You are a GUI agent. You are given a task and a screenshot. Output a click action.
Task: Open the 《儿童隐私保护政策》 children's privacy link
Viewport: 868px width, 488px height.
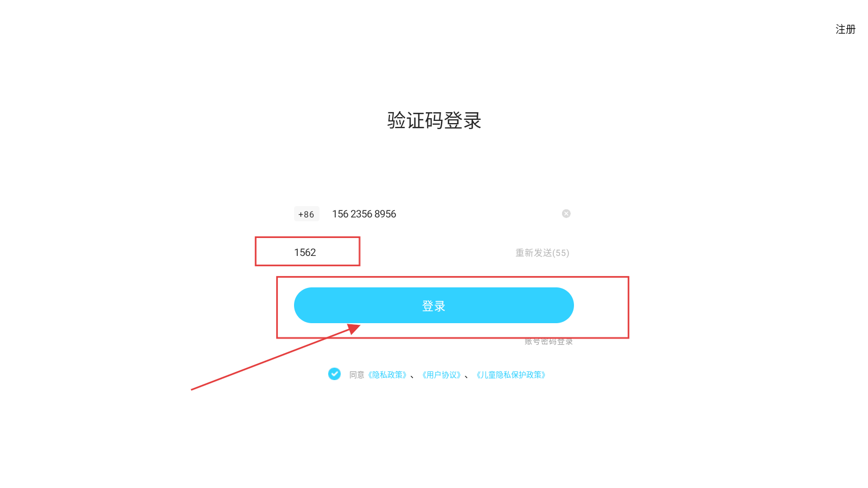(511, 375)
